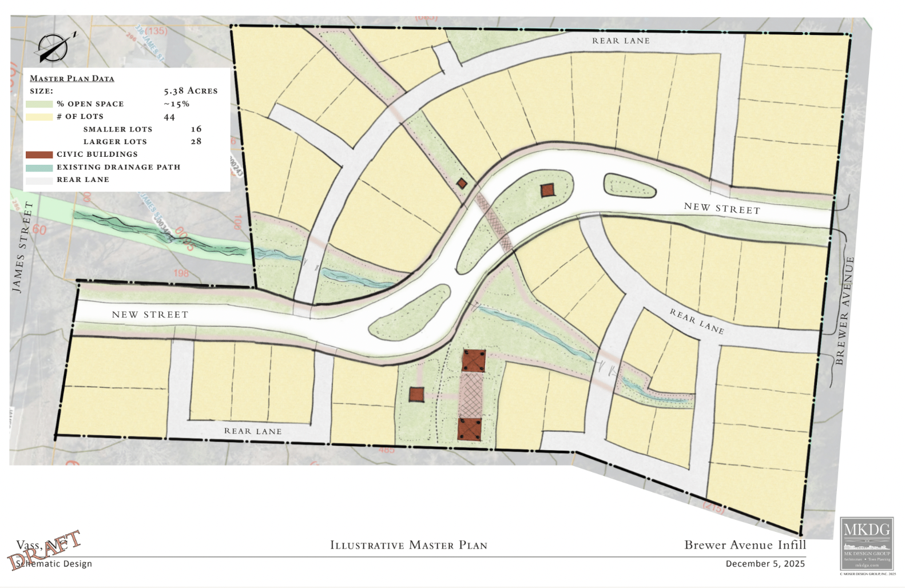Click the 44 number of lots value
Screen dimensions: 905x588
[169, 117]
